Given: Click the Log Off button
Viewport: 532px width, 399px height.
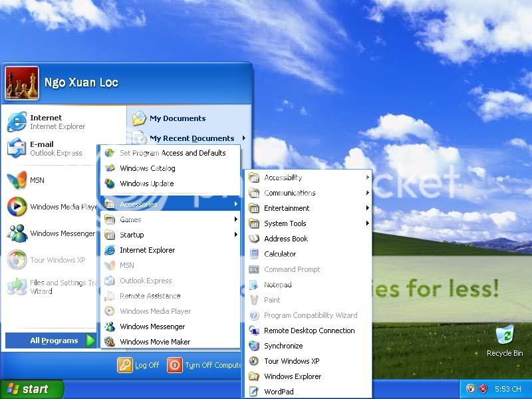Looking at the screenshot, I should [138, 365].
